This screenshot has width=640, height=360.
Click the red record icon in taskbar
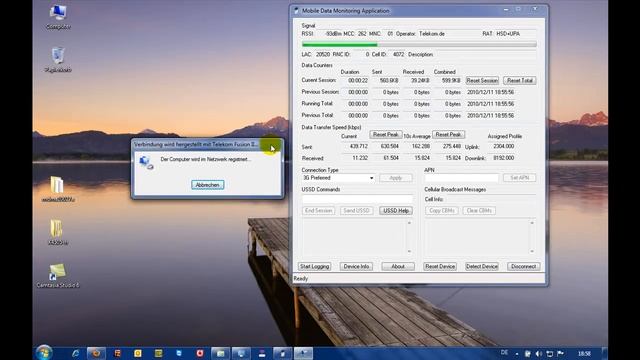200,353
